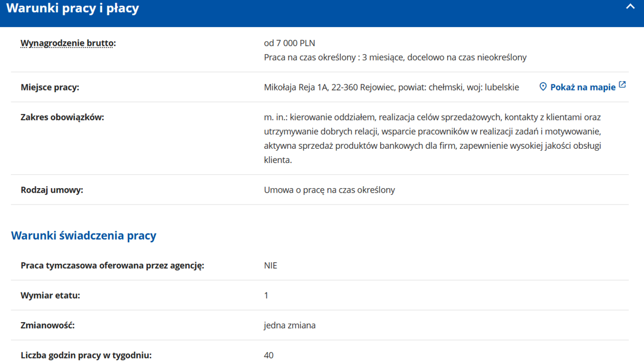Click the Praca tymczasowa oferowana przez agencję label
Image resolution: width=644 pixels, height=364 pixels.
tap(112, 266)
